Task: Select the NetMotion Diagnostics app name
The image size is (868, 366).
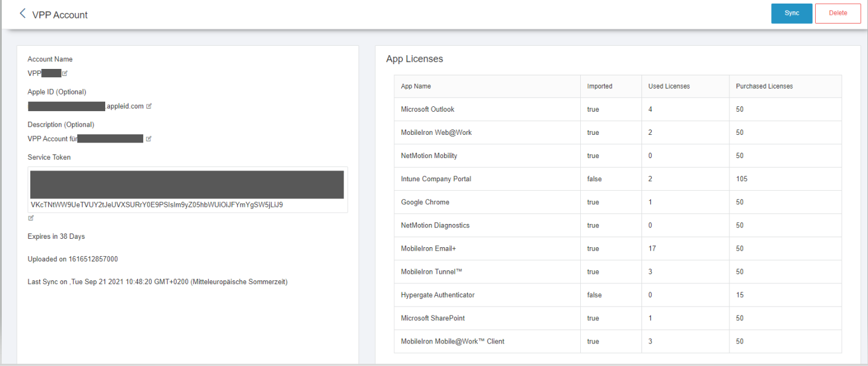Action: (x=435, y=225)
